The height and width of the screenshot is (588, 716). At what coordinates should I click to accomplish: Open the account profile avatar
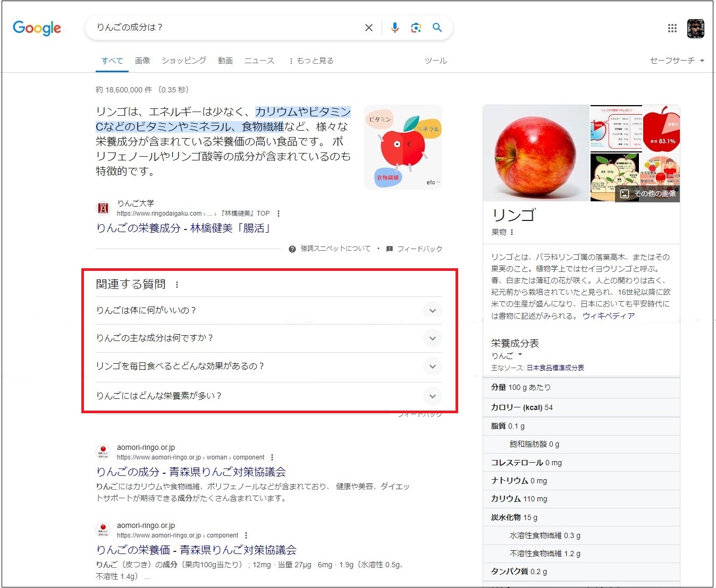coord(695,28)
